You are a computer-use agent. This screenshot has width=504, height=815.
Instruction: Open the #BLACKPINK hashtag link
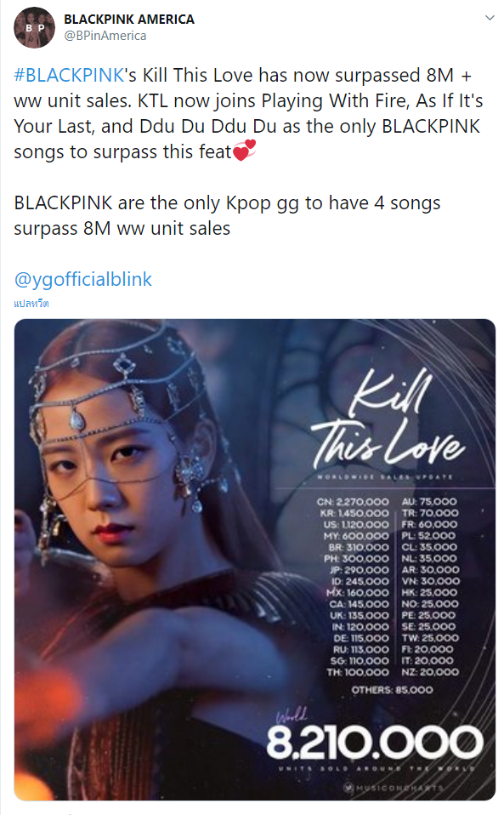coord(69,76)
